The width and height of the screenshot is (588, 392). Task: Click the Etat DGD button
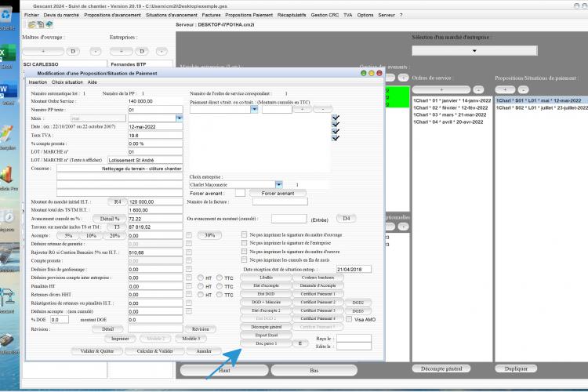[266, 294]
